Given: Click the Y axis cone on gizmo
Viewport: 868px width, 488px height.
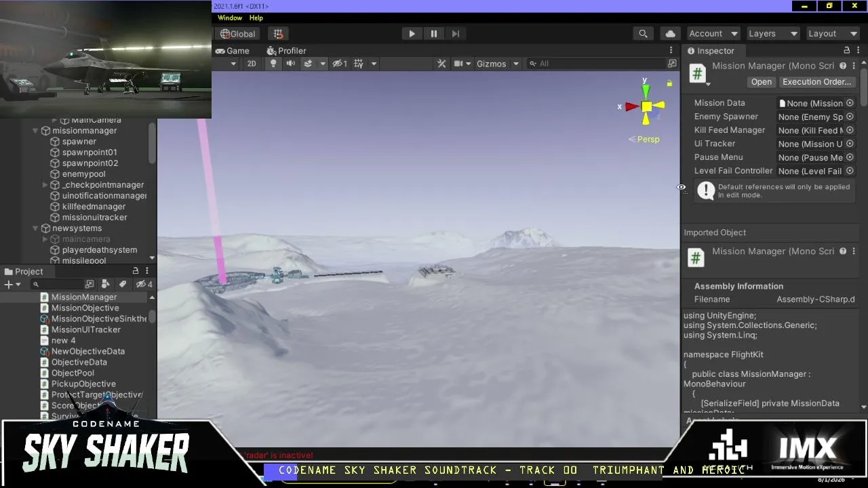Looking at the screenshot, I should 646,91.
